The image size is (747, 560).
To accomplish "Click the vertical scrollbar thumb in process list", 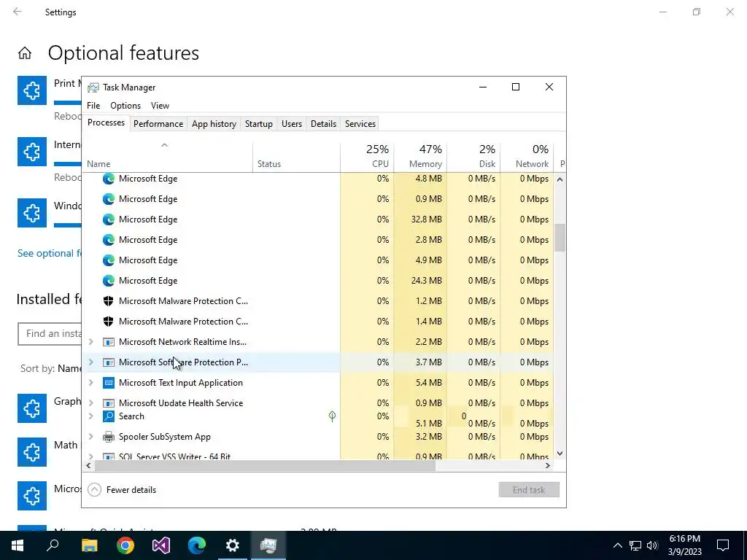I will point(560,237).
